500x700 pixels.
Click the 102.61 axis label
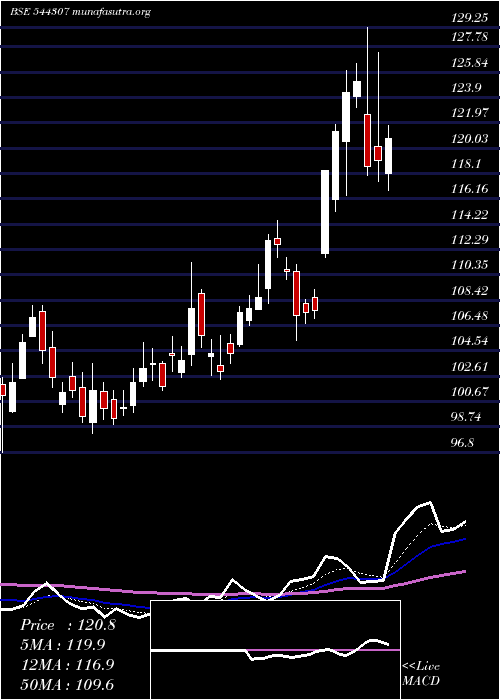(x=470, y=367)
